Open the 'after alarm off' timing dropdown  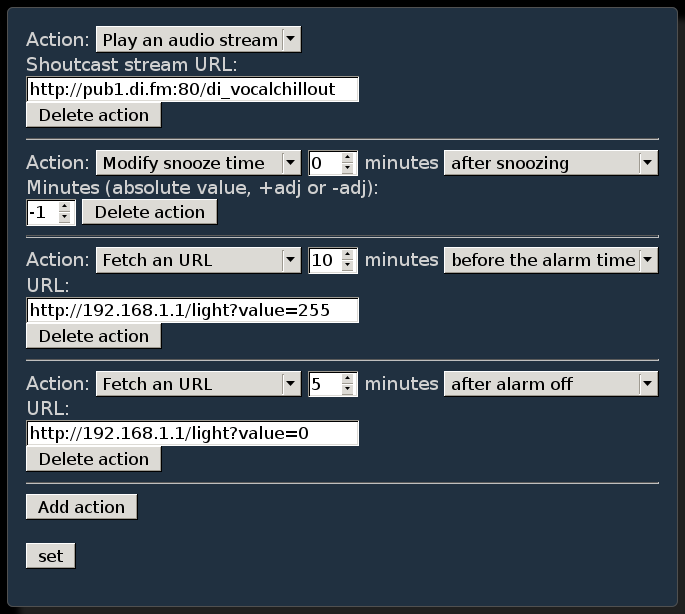click(x=550, y=384)
